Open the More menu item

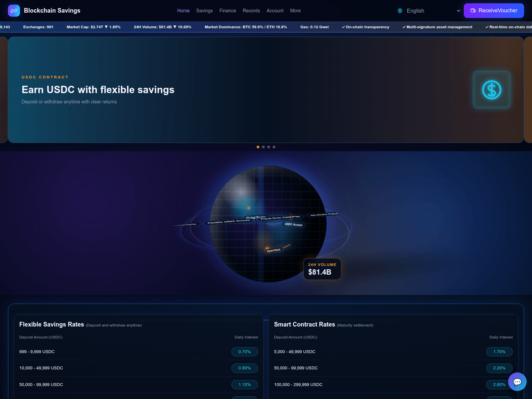(295, 11)
